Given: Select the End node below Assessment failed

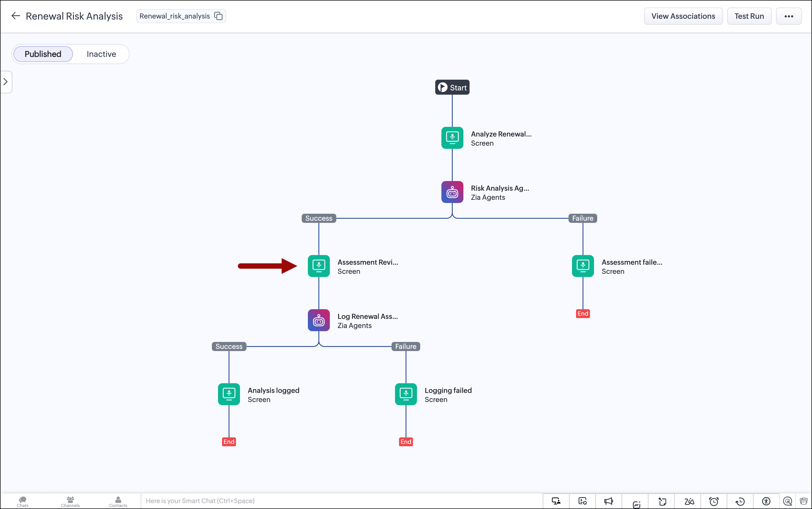Looking at the screenshot, I should 583,313.
